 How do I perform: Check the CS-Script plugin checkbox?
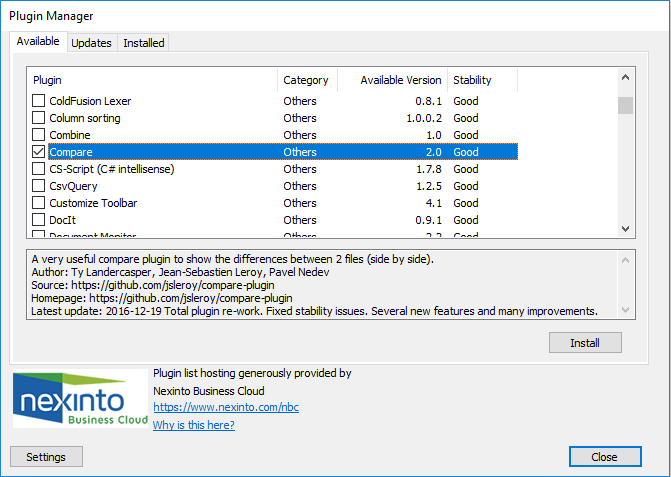tap(39, 169)
